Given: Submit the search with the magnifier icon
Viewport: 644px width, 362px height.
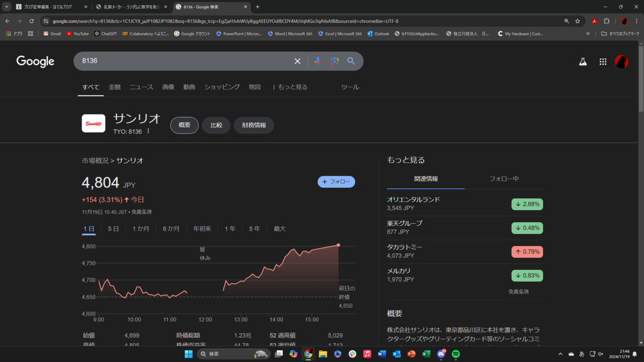Looking at the screenshot, I should 351,61.
